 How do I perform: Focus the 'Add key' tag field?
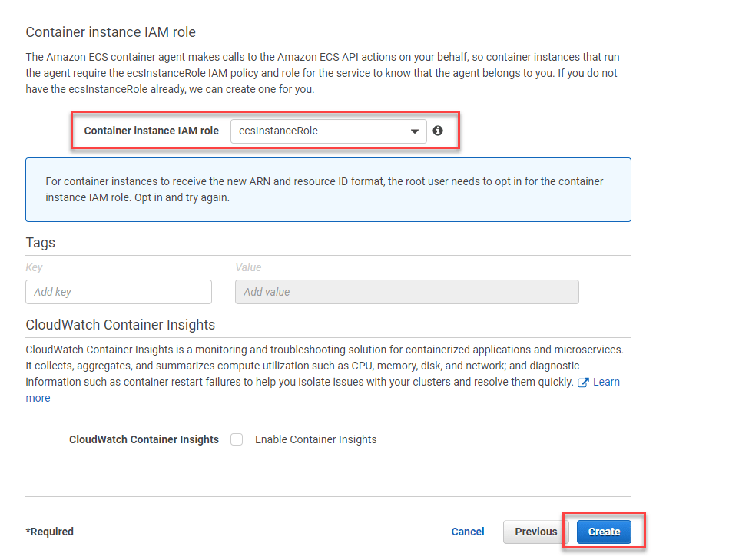click(118, 292)
